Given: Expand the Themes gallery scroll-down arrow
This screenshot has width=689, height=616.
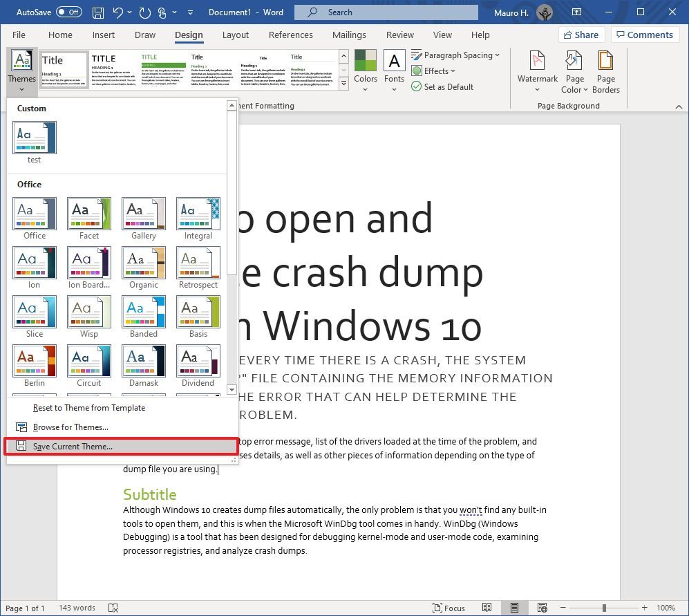Looking at the screenshot, I should [x=232, y=390].
